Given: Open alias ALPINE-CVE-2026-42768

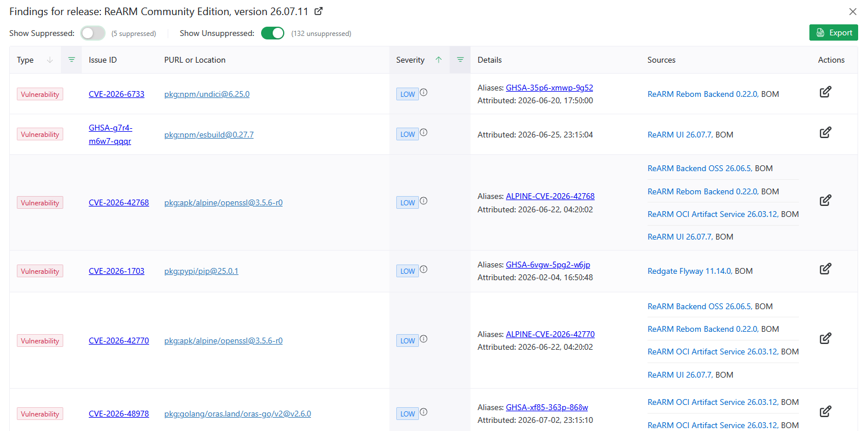Looking at the screenshot, I should point(550,196).
